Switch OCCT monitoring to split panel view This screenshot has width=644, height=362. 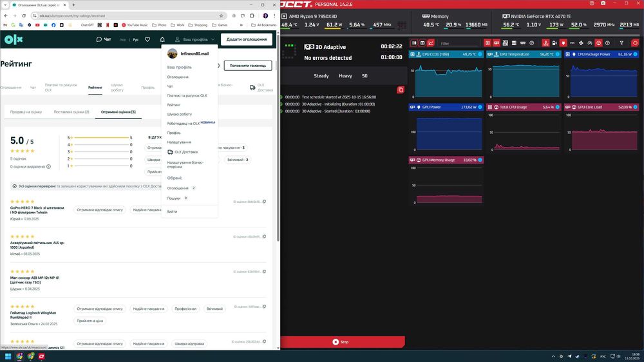point(414,43)
